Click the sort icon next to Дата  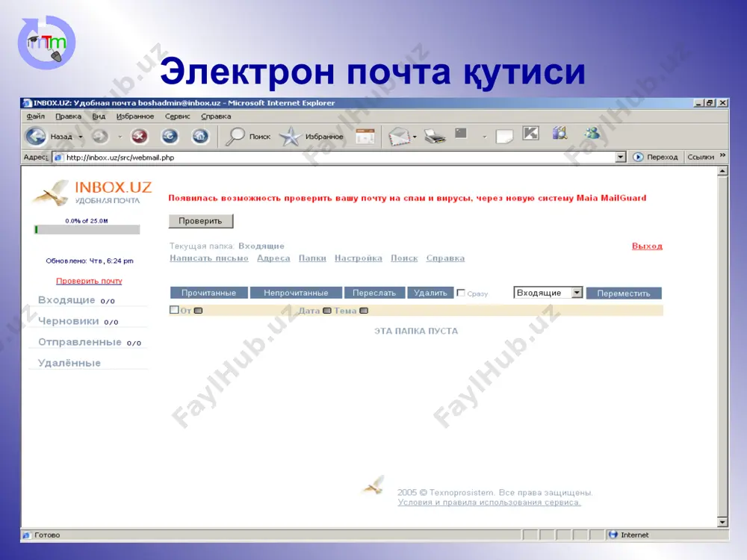coord(327,311)
